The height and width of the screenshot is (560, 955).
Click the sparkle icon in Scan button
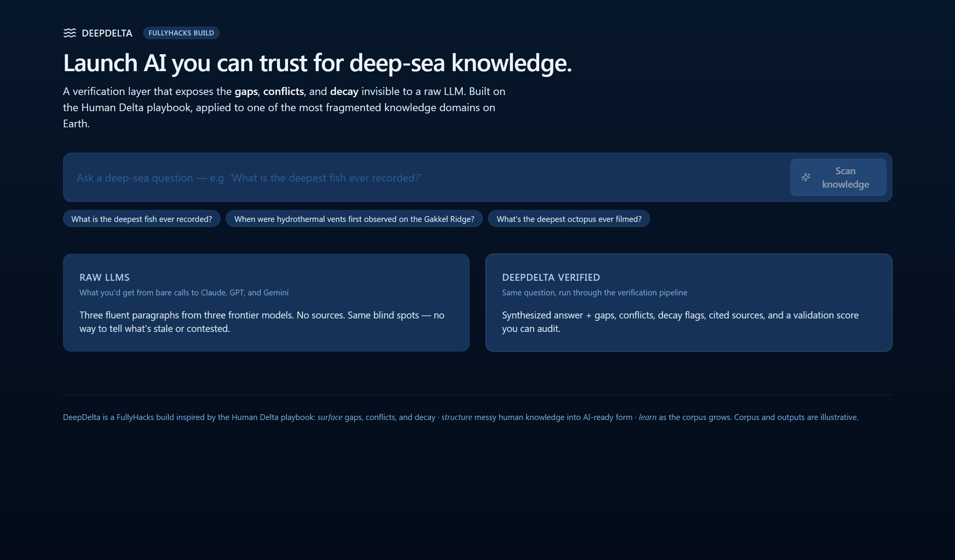[806, 177]
